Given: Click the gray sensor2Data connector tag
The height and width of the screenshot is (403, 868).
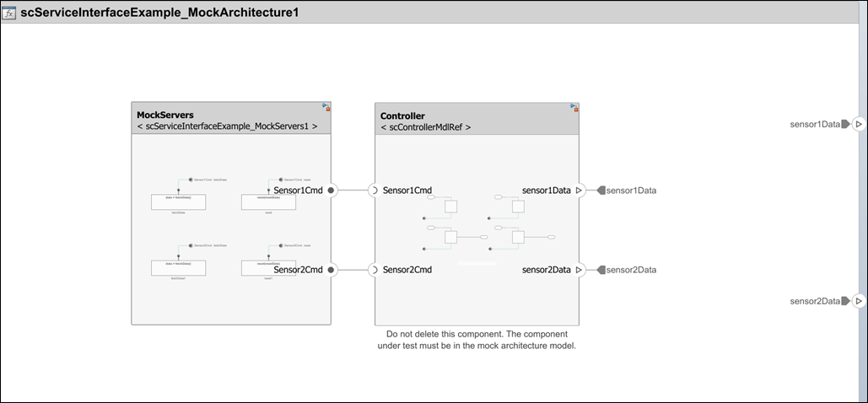Looking at the screenshot, I should [601, 270].
